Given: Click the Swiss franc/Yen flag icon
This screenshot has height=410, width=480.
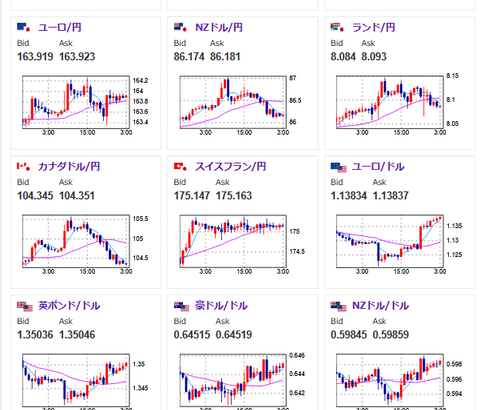Looking at the screenshot, I should click(180, 166).
